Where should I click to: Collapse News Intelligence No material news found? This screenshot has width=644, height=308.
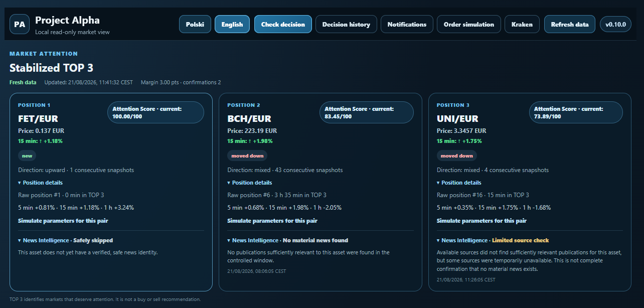288,240
